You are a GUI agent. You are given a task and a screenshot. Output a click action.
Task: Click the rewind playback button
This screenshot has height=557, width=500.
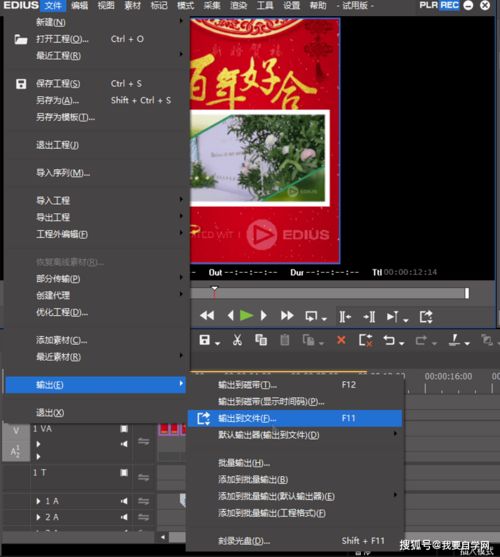[207, 315]
